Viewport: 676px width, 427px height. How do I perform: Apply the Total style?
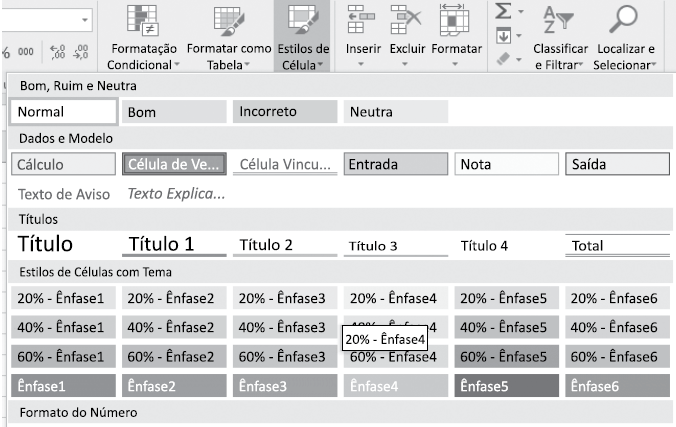(x=618, y=245)
